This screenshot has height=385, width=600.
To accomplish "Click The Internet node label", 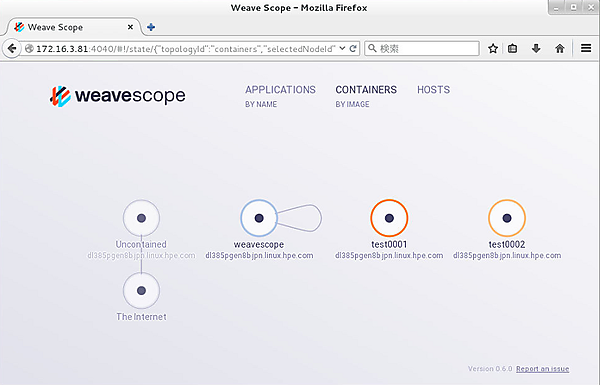I will pos(141,316).
